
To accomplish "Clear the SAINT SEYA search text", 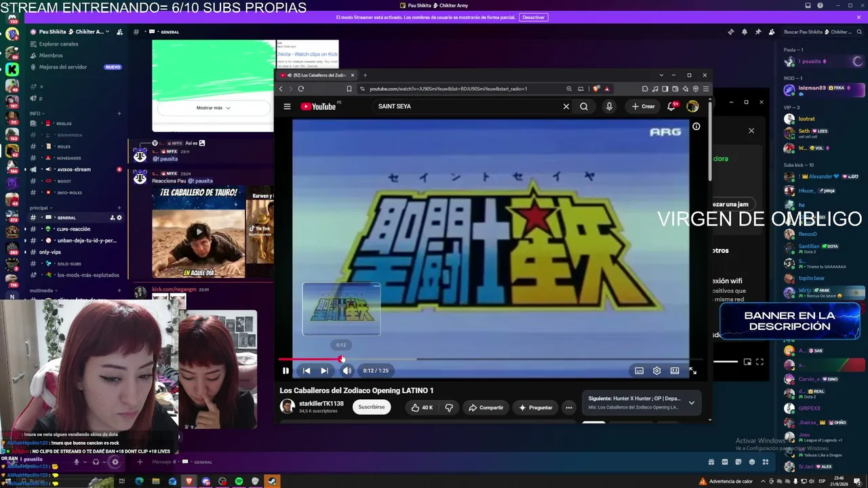I will [x=566, y=106].
